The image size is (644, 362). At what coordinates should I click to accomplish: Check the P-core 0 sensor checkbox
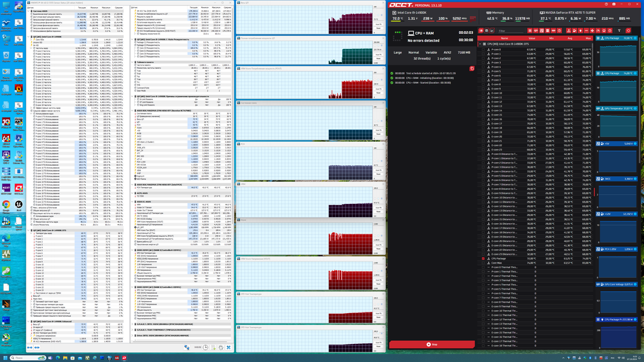pyautogui.click(x=483, y=49)
